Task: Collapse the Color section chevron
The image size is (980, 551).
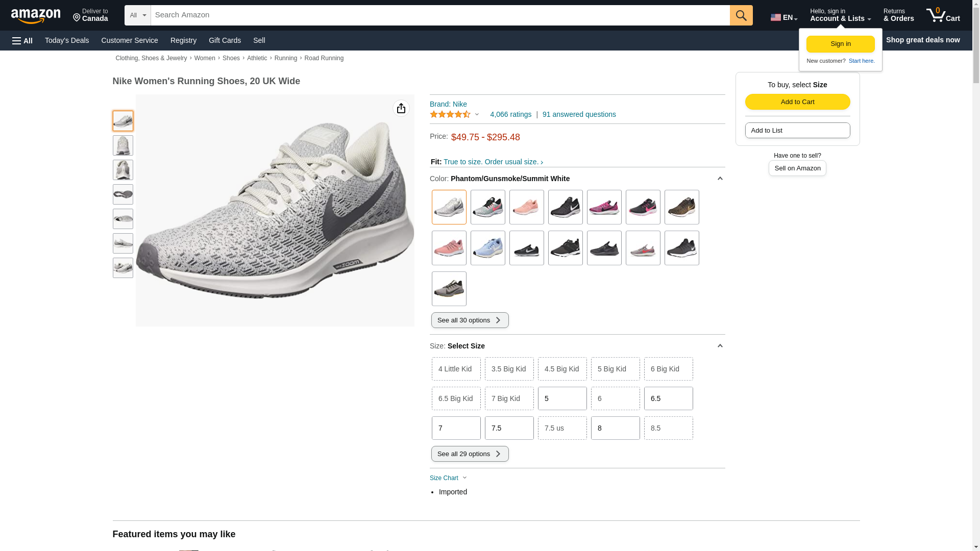Action: click(720, 179)
